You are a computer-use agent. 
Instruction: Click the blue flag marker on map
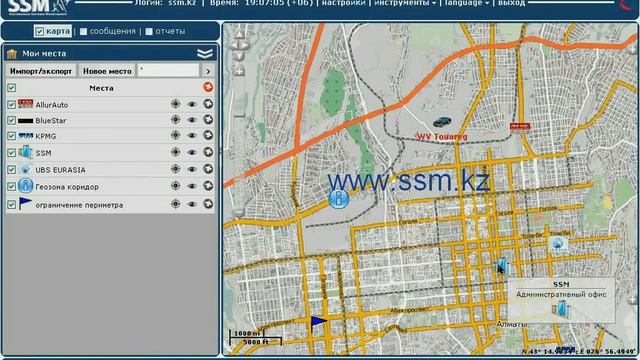pos(318,324)
